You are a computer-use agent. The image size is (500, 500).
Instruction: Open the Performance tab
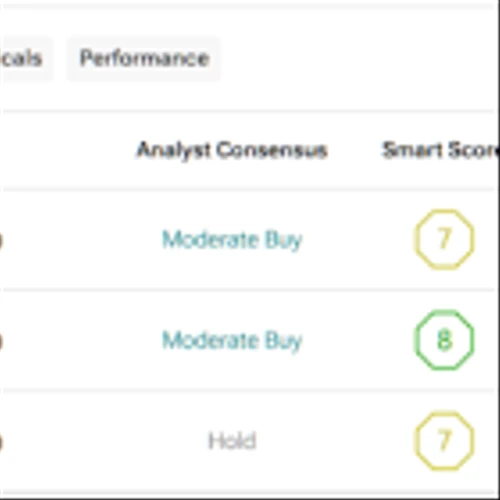(x=144, y=58)
